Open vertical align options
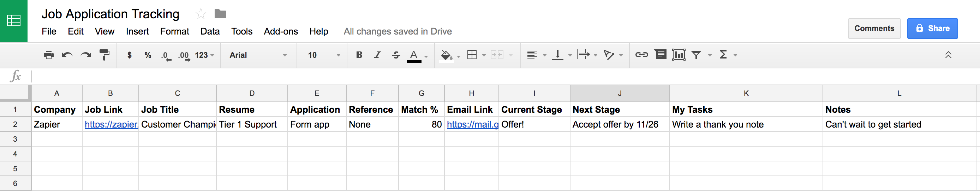The height and width of the screenshot is (191, 980). coord(558,55)
